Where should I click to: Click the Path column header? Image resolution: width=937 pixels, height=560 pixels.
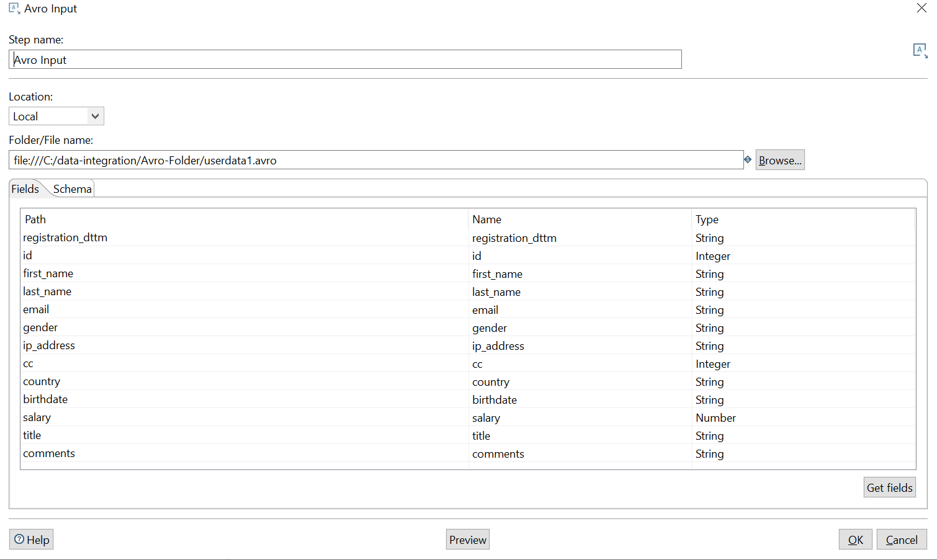click(x=35, y=219)
